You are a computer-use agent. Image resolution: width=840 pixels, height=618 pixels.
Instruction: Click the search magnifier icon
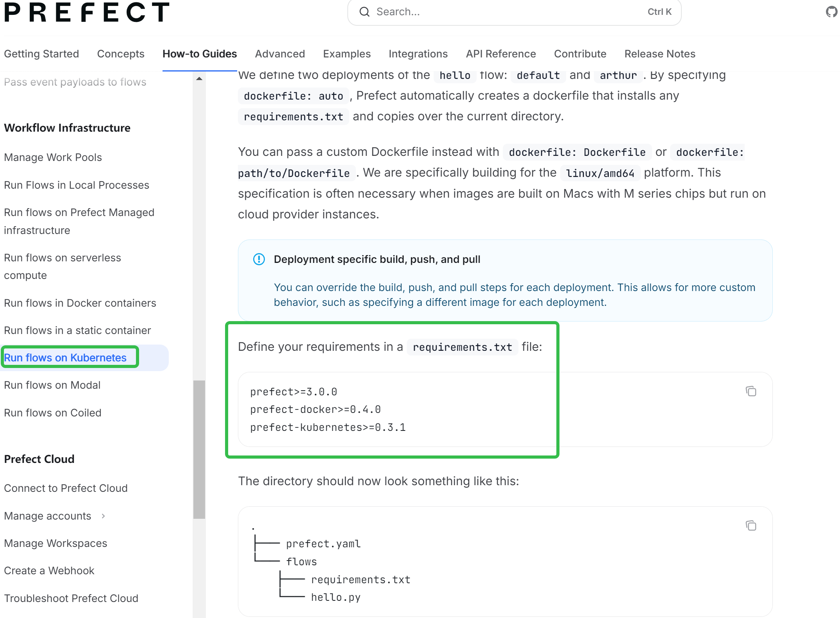[x=365, y=12]
